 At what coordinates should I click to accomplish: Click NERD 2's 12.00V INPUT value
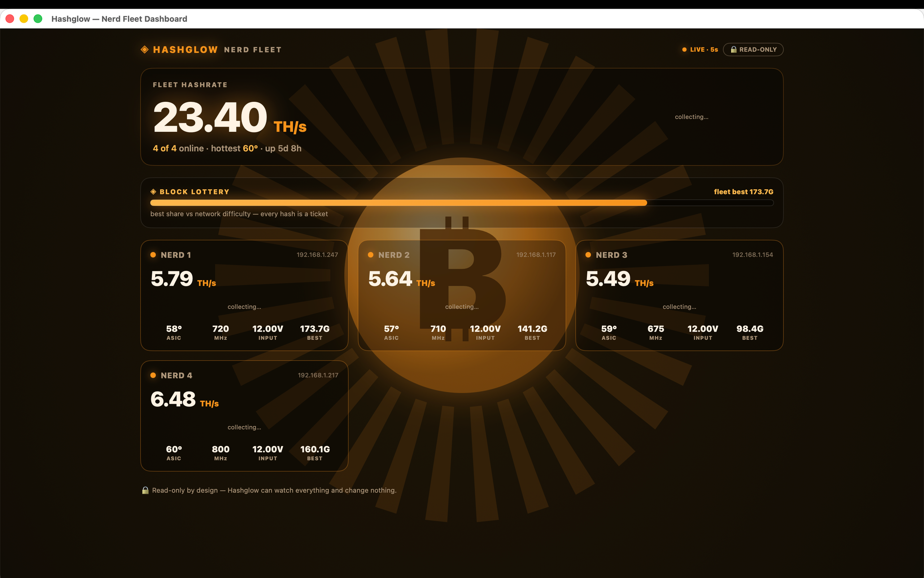pos(485,329)
